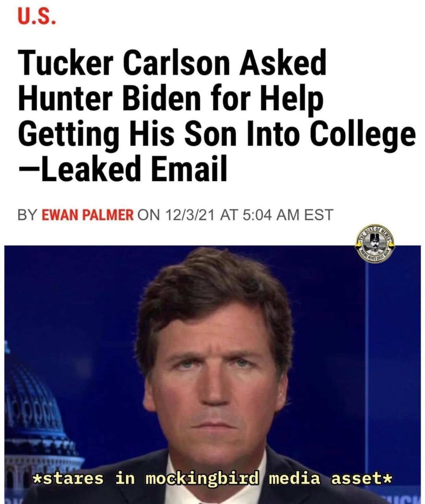Screen dimensions: 425x504
Task: Click the word "mockingbird" in the caption
Action: (204, 478)
